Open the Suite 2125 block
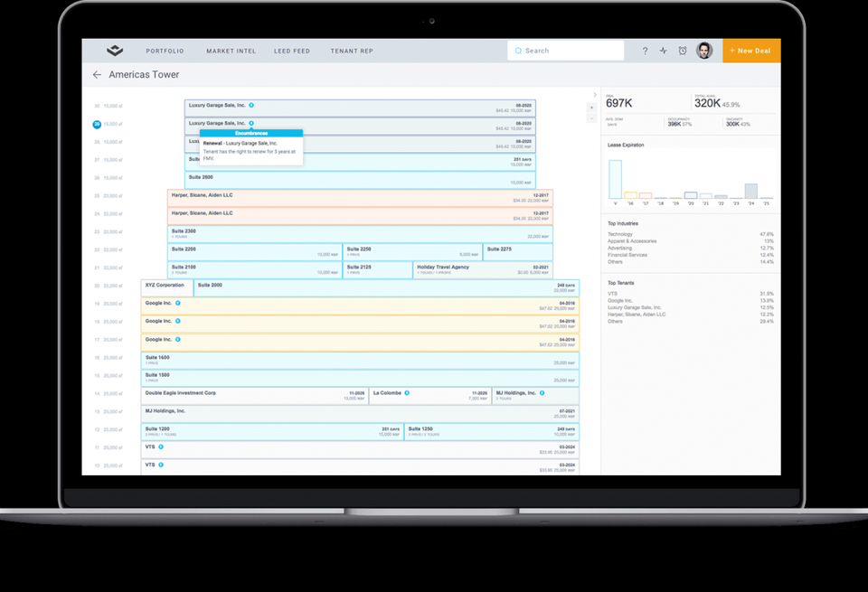 (x=378, y=270)
